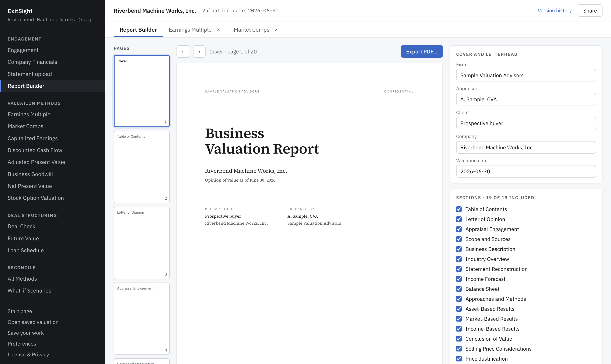Go to the next report page
The height and width of the screenshot is (364, 611).
coord(199,52)
